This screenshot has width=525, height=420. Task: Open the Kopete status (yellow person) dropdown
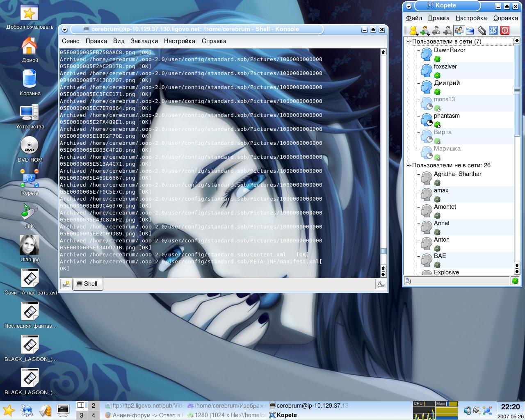click(413, 30)
